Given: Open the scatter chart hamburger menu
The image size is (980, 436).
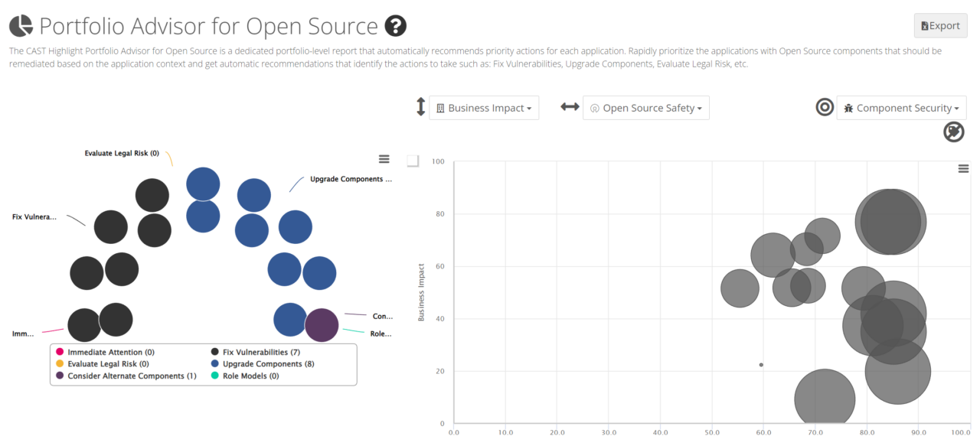Looking at the screenshot, I should [964, 169].
